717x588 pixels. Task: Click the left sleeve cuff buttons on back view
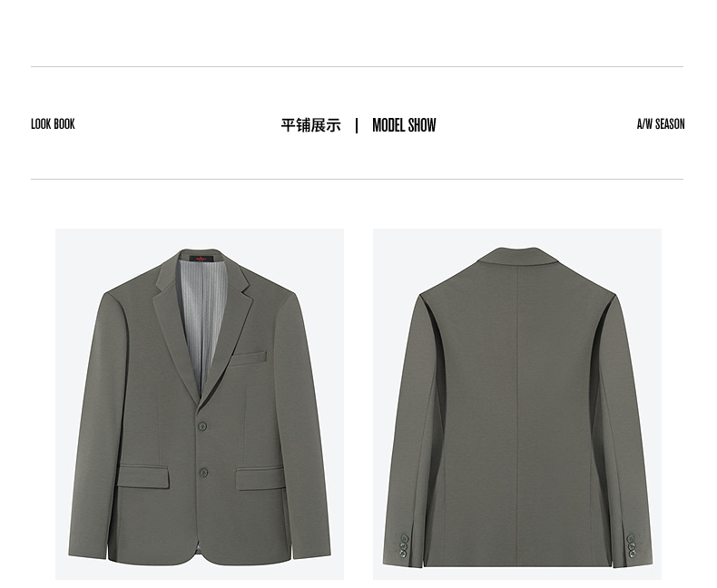click(x=404, y=546)
